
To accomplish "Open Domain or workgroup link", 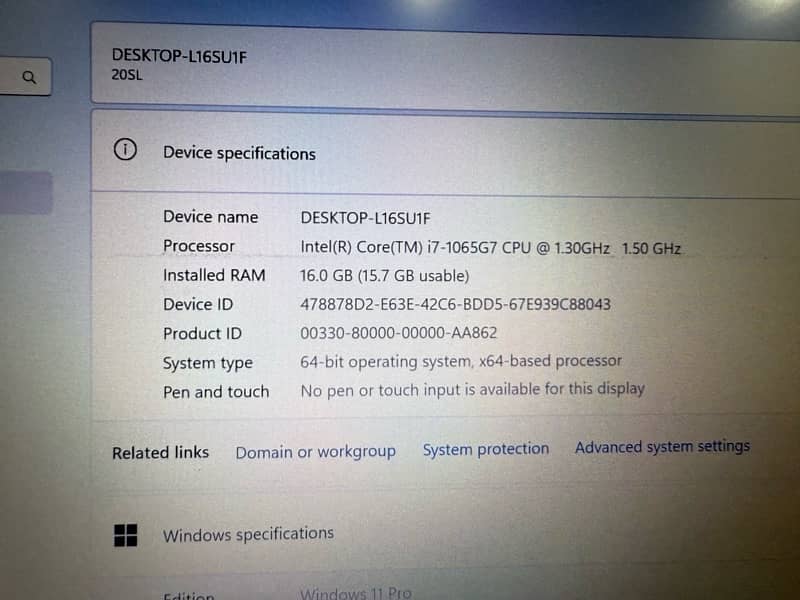I will (x=315, y=452).
